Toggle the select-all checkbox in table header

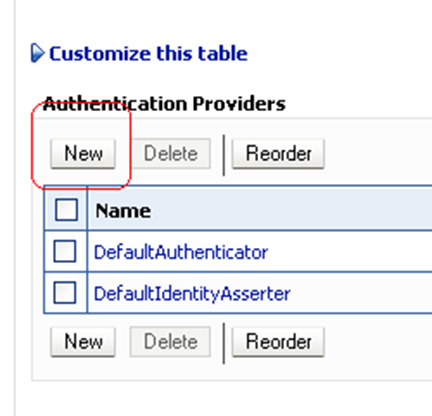point(66,210)
